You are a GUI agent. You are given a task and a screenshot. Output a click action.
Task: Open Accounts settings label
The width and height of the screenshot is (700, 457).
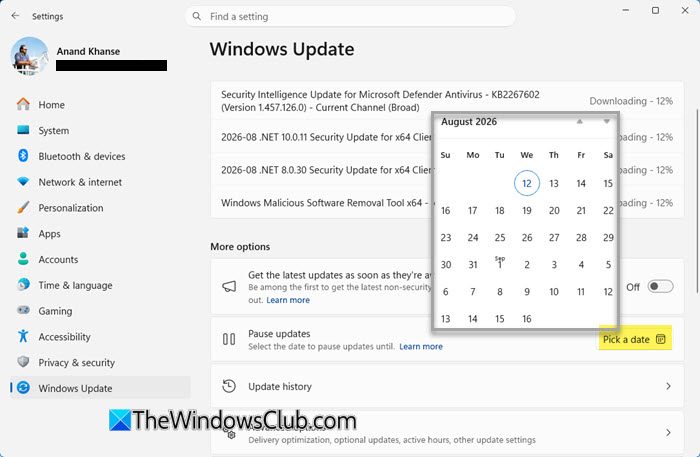click(58, 259)
